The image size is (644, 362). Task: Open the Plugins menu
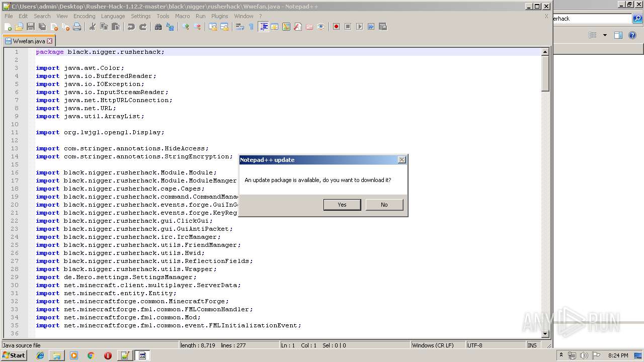point(219,16)
